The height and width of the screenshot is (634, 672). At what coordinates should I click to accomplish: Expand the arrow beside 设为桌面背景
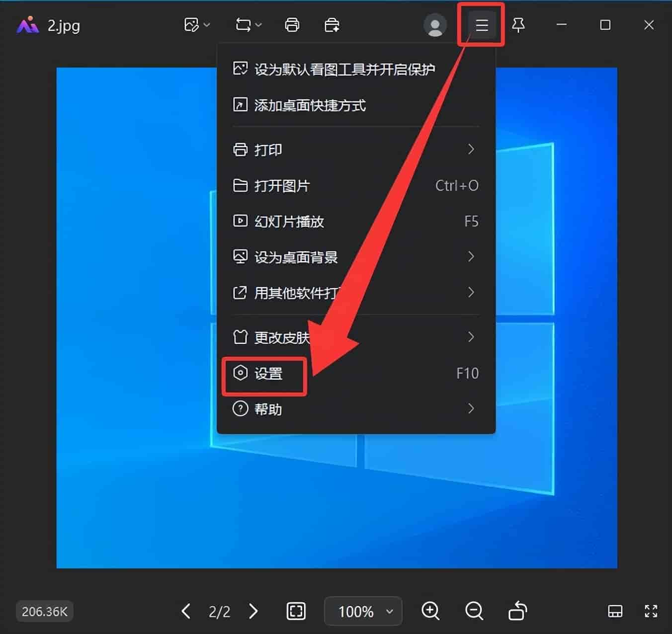tap(471, 256)
